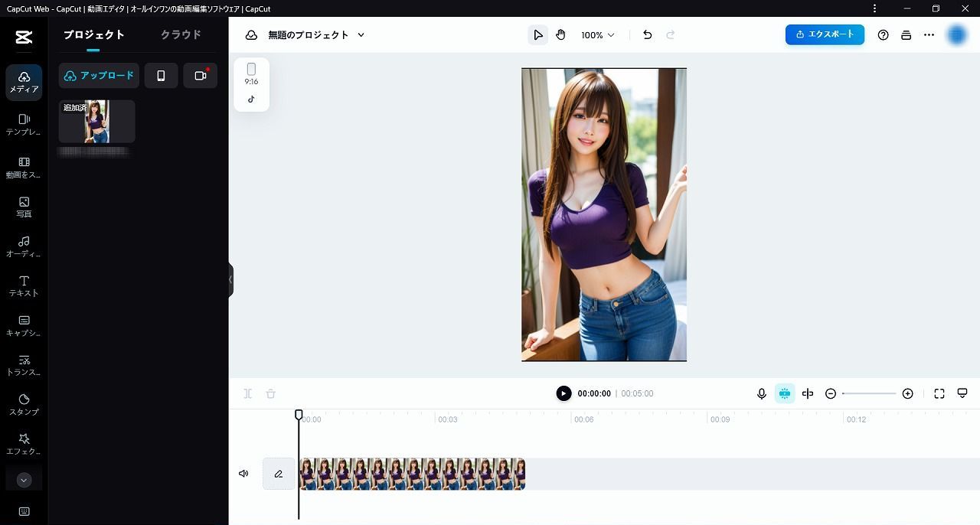Open the テキスト (Text) panel
Screen dimensions: 980x525
tap(24, 285)
